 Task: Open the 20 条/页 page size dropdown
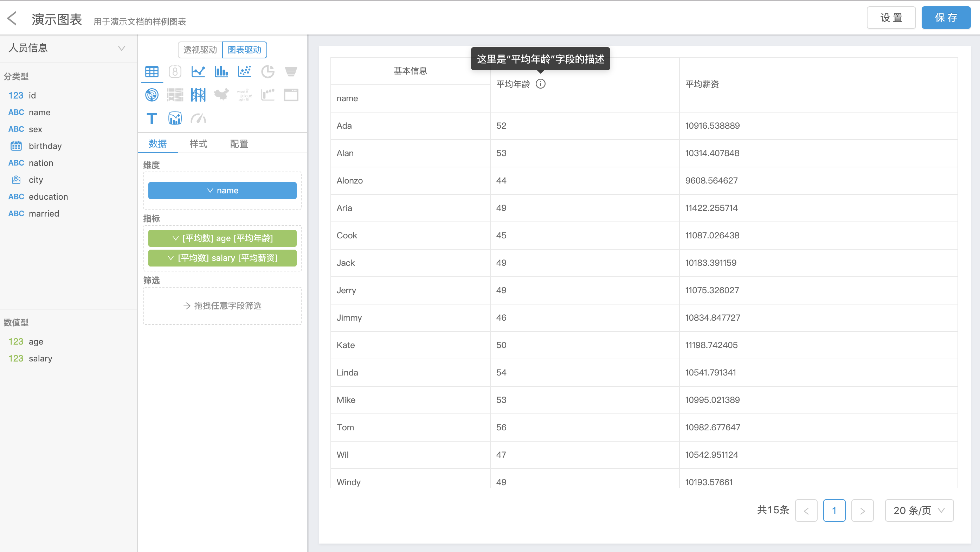(919, 510)
